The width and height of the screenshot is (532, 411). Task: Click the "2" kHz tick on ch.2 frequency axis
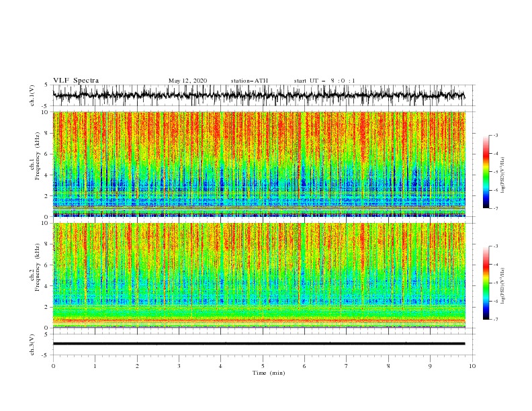tap(47, 307)
